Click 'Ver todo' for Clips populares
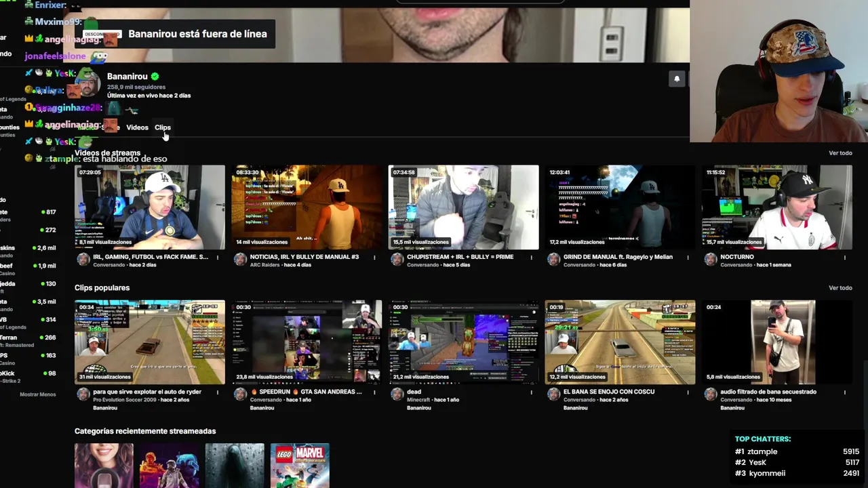 (840, 288)
